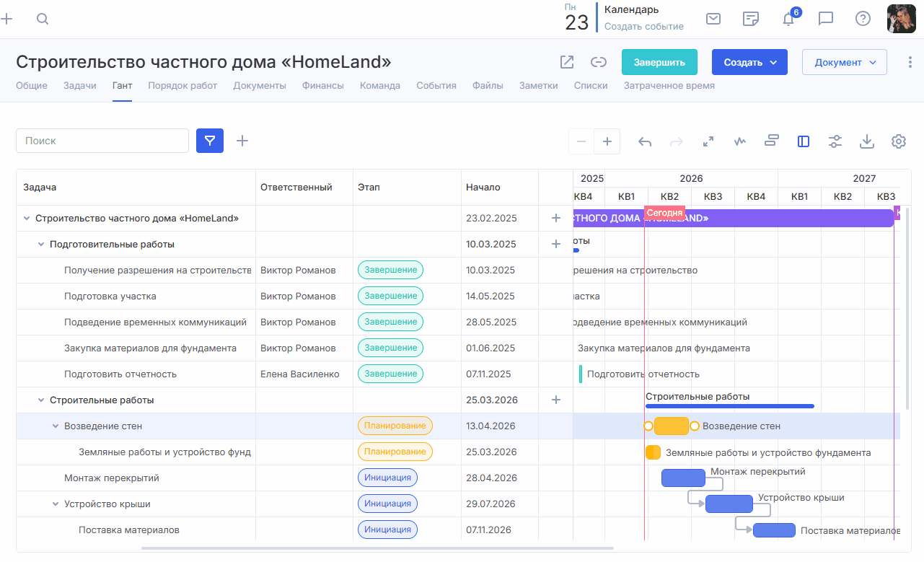The height and width of the screenshot is (562, 924).
Task: Download the Gantt chart via export icon
Action: pos(867,141)
